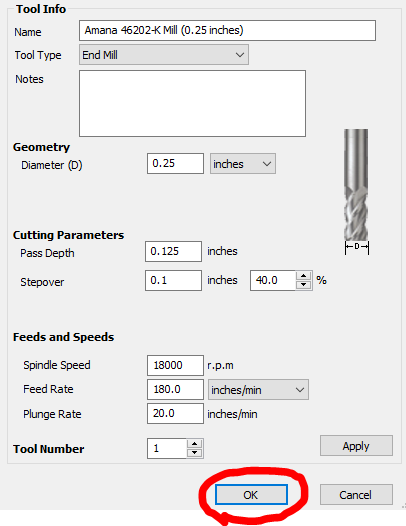Select the Stepover percentage field
This screenshot has height=526, width=406.
273,280
